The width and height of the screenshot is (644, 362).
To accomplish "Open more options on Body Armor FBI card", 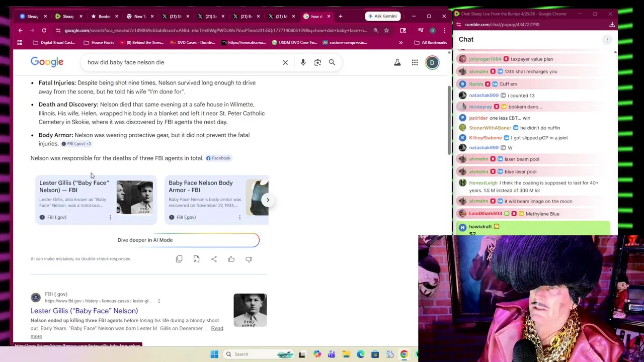I will pos(239,217).
